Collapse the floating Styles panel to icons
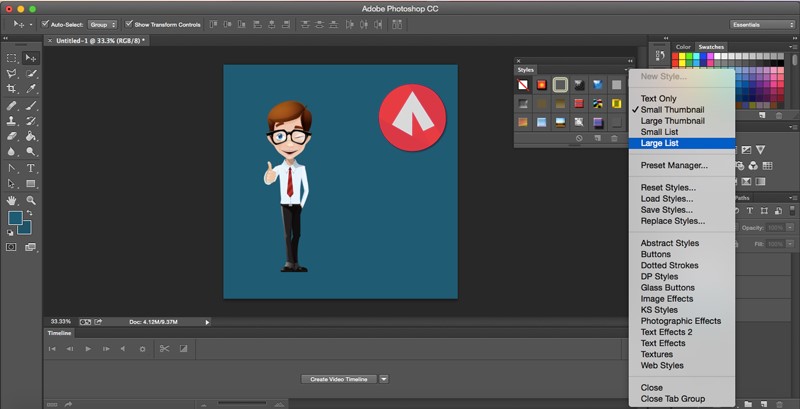 click(x=630, y=61)
